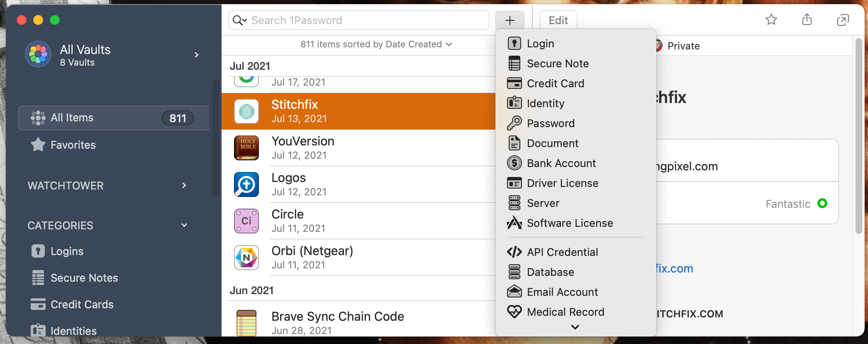The width and height of the screenshot is (868, 344).
Task: Click the All Vaults rainbow icon
Action: coord(38,54)
